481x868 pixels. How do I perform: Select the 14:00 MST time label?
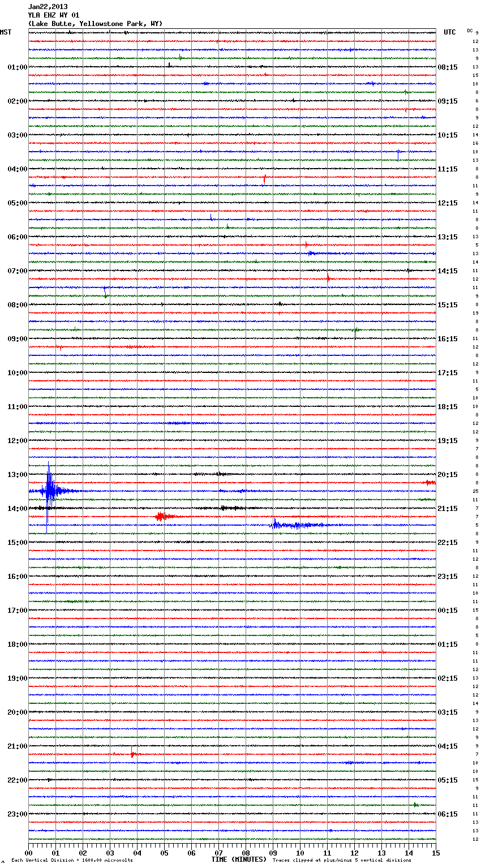18,509
